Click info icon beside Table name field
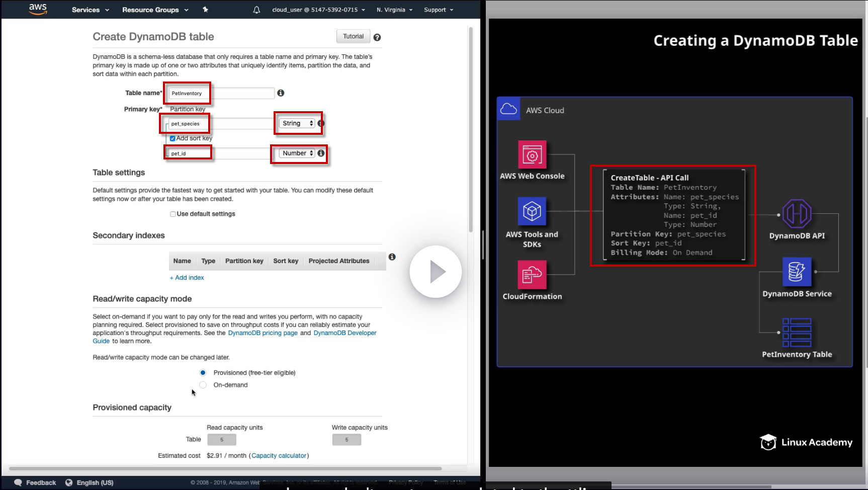The height and width of the screenshot is (490, 868). click(x=281, y=93)
